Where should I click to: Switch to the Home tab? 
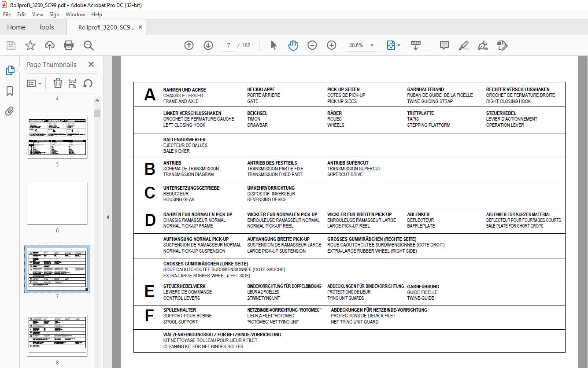point(16,27)
